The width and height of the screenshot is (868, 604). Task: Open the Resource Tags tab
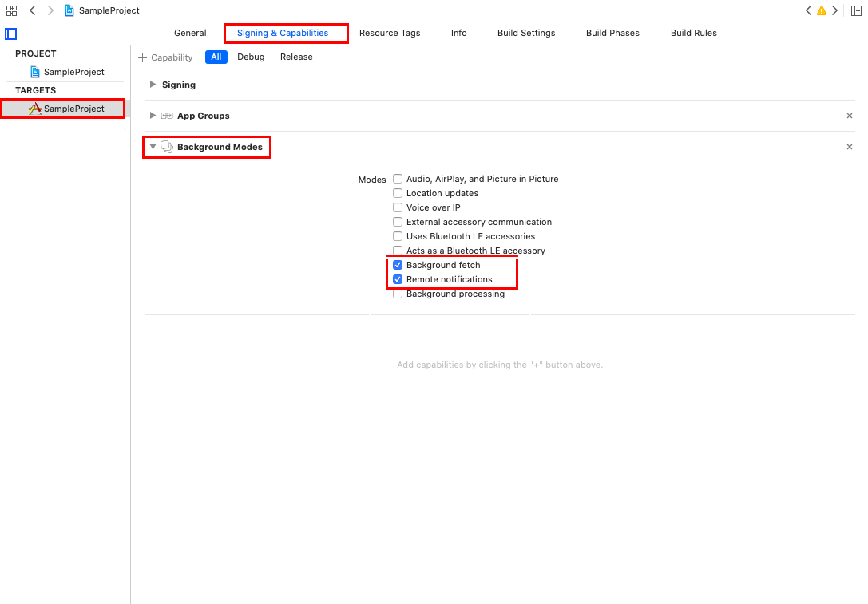point(390,34)
